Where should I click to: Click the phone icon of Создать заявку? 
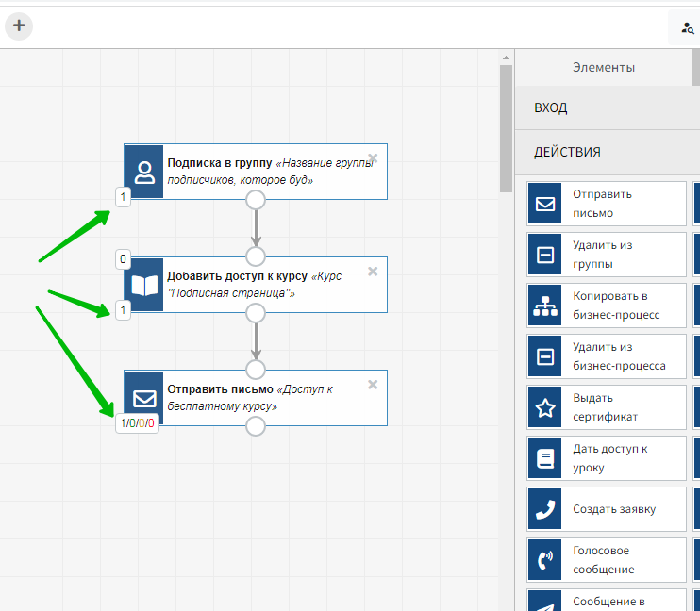coord(545,509)
